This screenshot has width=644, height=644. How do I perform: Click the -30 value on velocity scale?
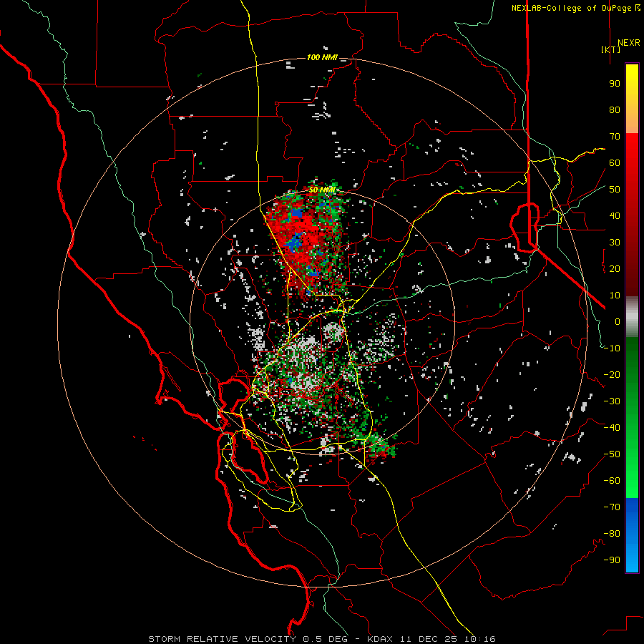coord(612,401)
